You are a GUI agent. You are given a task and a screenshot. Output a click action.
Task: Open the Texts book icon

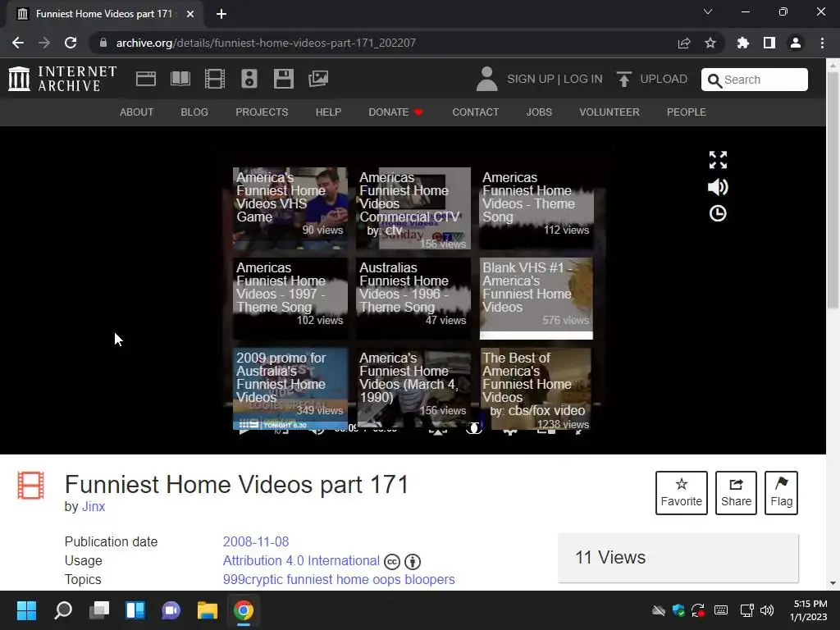point(180,79)
